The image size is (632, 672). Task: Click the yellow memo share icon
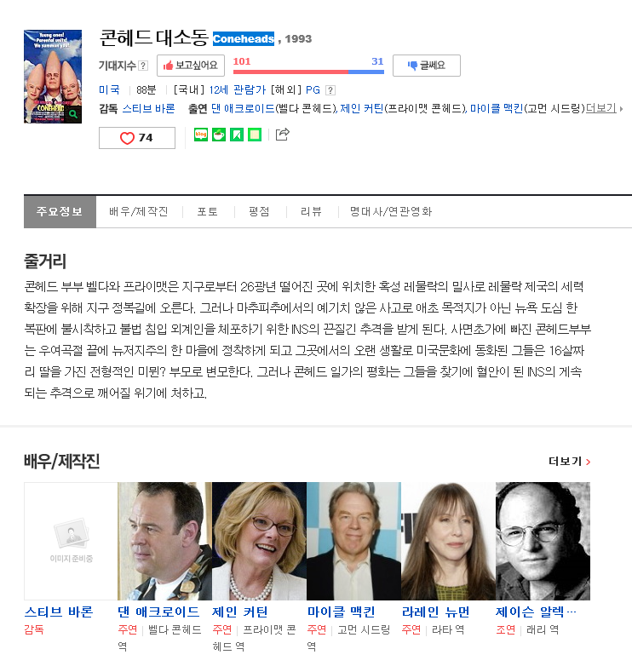(255, 135)
